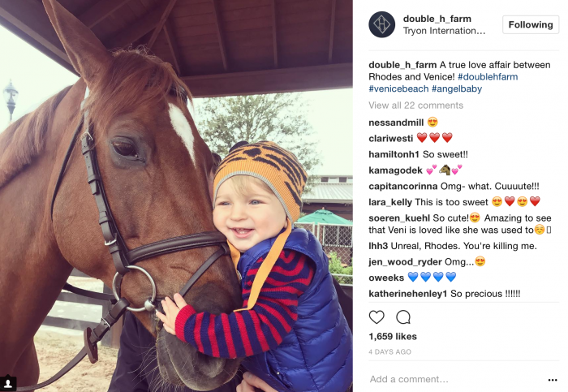Click the double_h_farm profile avatar
Screen dimensions: 568x392
(x=382, y=24)
